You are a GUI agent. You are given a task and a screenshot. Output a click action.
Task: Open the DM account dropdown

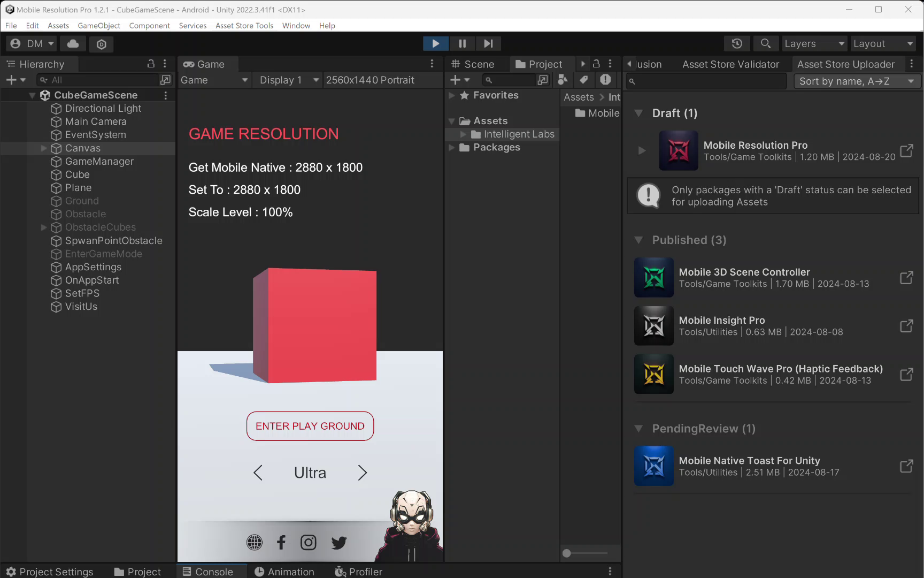(x=32, y=44)
